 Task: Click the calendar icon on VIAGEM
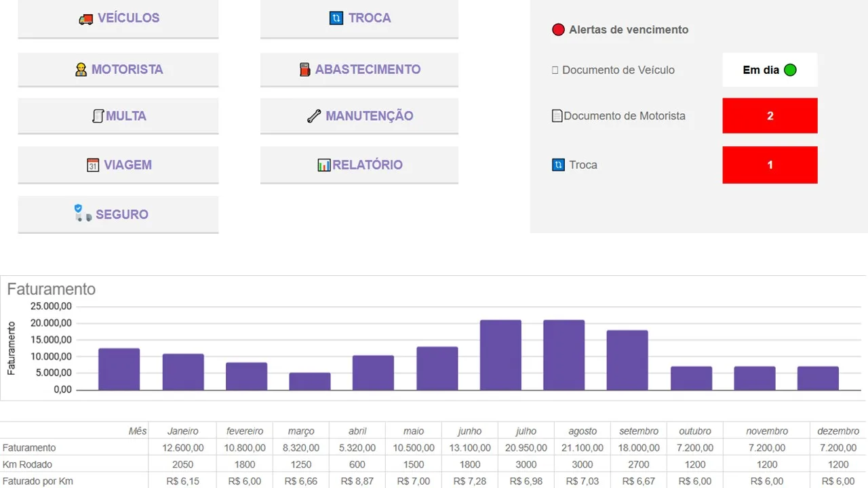[x=95, y=165]
